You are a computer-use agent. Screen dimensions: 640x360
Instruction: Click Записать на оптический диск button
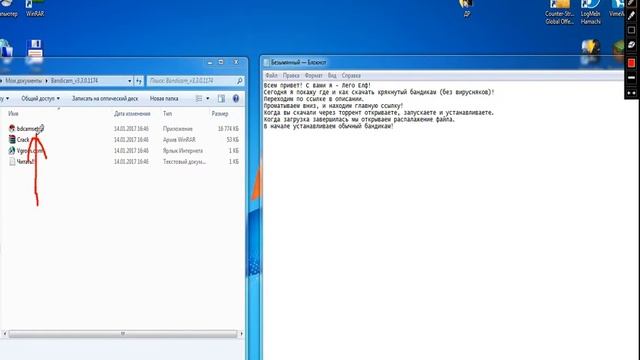105,98
